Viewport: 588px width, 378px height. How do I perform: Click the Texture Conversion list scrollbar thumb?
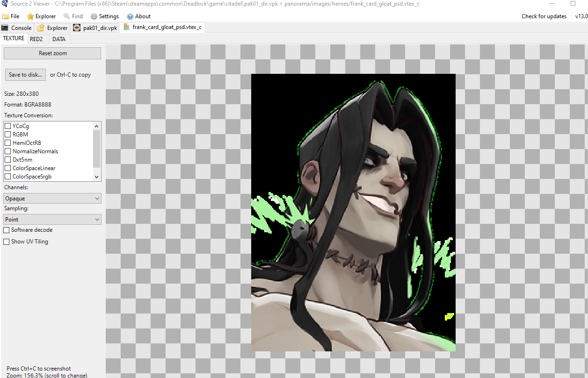pyautogui.click(x=97, y=149)
